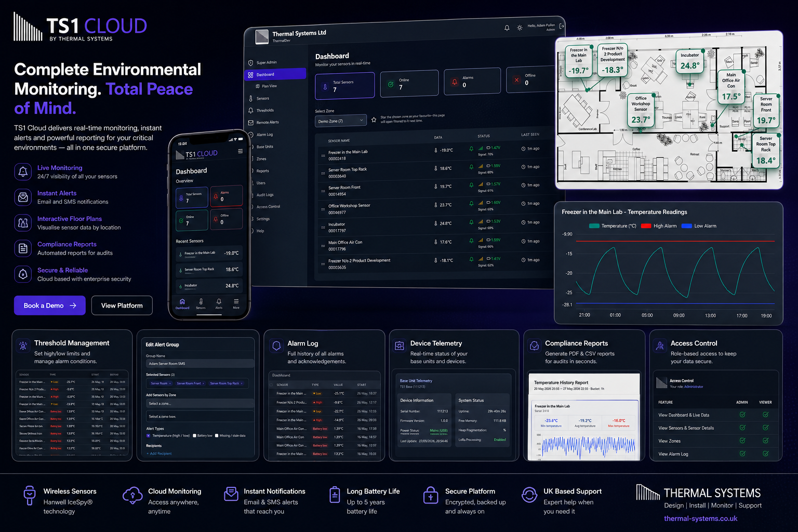Open Super Admin in dashboard sidebar

coord(266,62)
